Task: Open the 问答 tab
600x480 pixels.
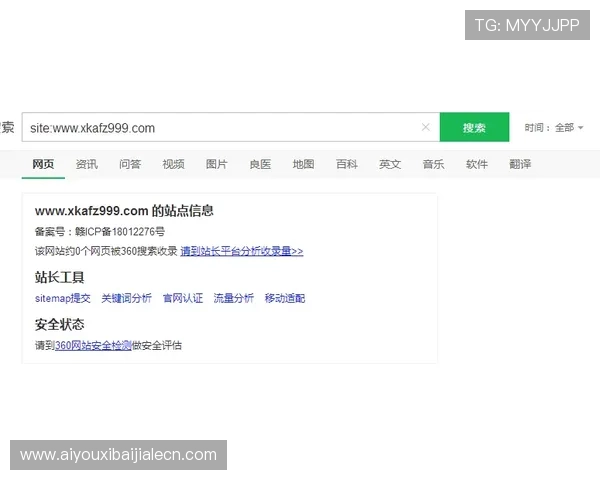Action: coord(130,164)
